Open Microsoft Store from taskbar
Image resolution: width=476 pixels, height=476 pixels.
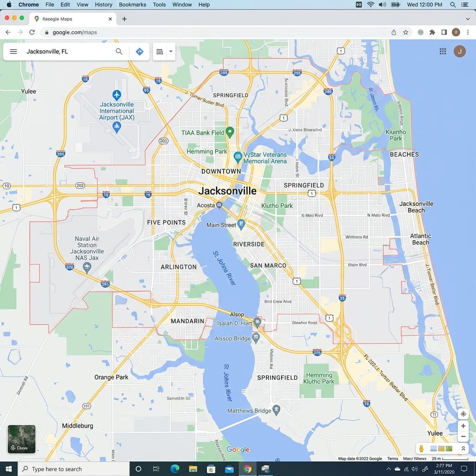(211, 469)
